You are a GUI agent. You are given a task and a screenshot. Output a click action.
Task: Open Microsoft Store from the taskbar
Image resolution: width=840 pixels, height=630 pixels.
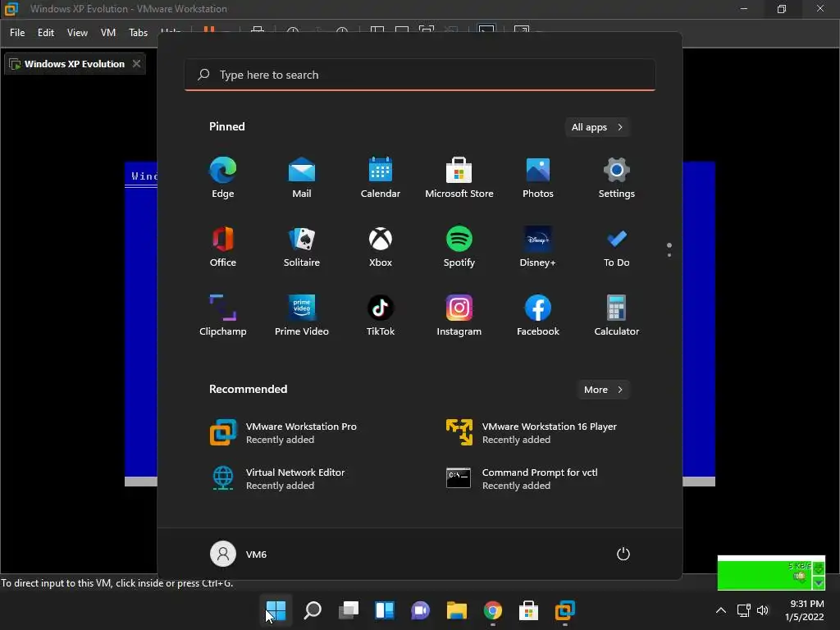pyautogui.click(x=529, y=610)
